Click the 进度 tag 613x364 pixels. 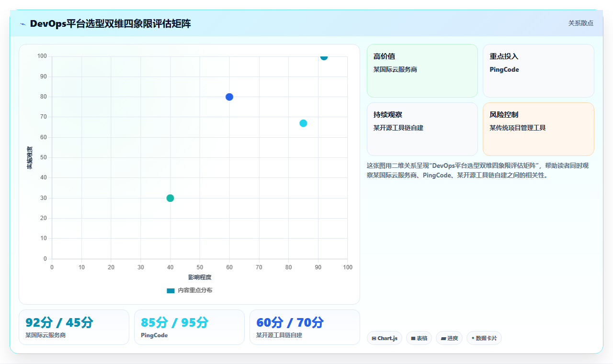[449, 338]
